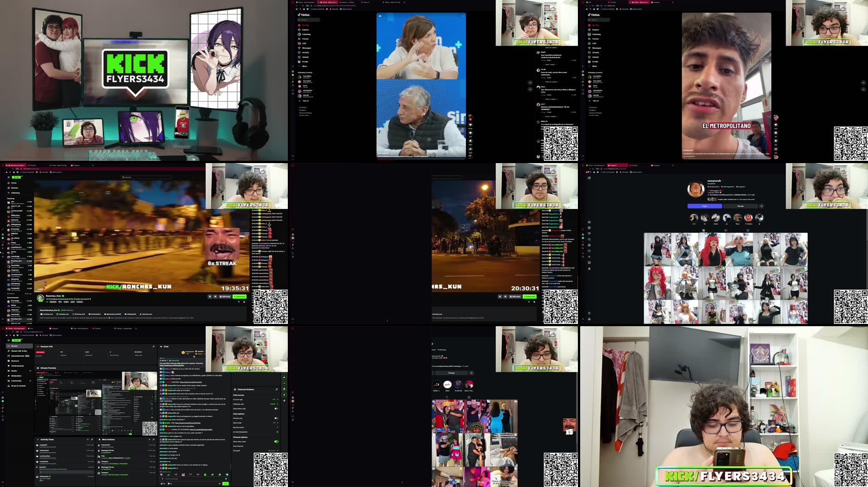
Task: Open Explore in interview-video TikTok frame
Action: click(304, 30)
